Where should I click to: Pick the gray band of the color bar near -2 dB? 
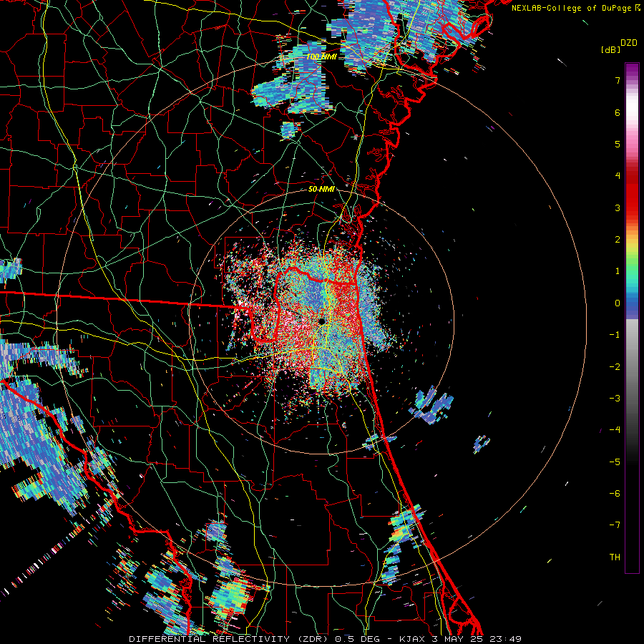tap(632, 367)
